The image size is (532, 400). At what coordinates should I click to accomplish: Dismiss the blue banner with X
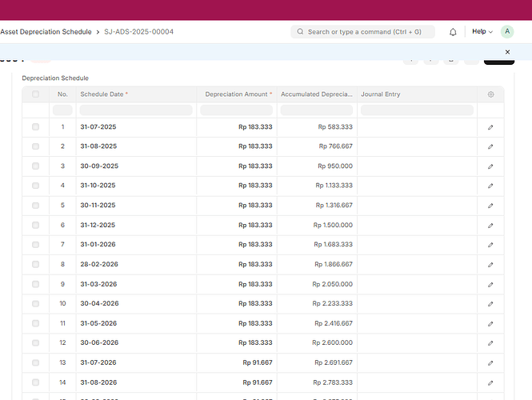click(x=507, y=52)
